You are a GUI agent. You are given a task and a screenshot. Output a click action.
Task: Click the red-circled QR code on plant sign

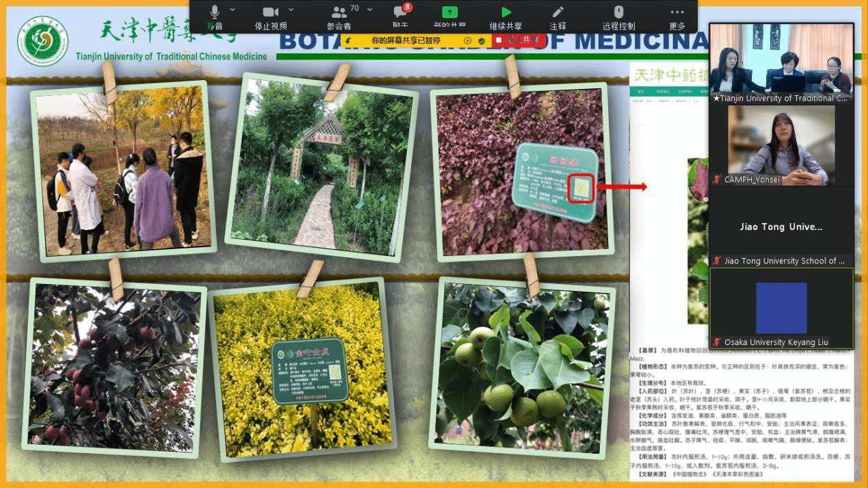pyautogui.click(x=579, y=187)
